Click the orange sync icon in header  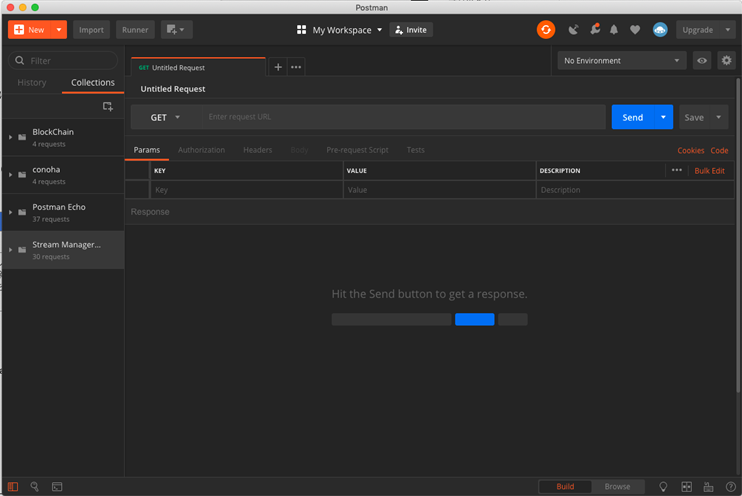click(546, 30)
